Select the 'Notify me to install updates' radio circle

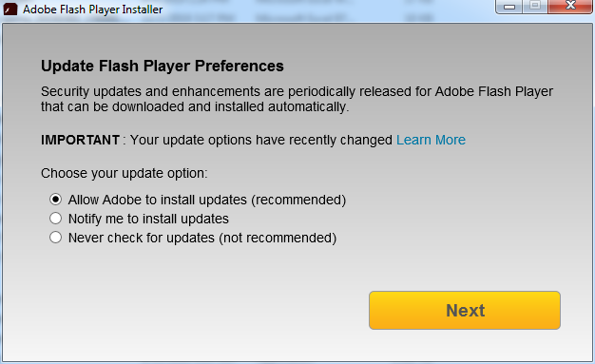pos(55,219)
